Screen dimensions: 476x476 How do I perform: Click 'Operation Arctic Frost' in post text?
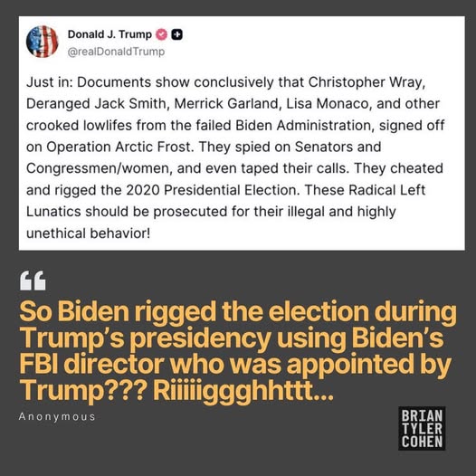tap(119, 148)
